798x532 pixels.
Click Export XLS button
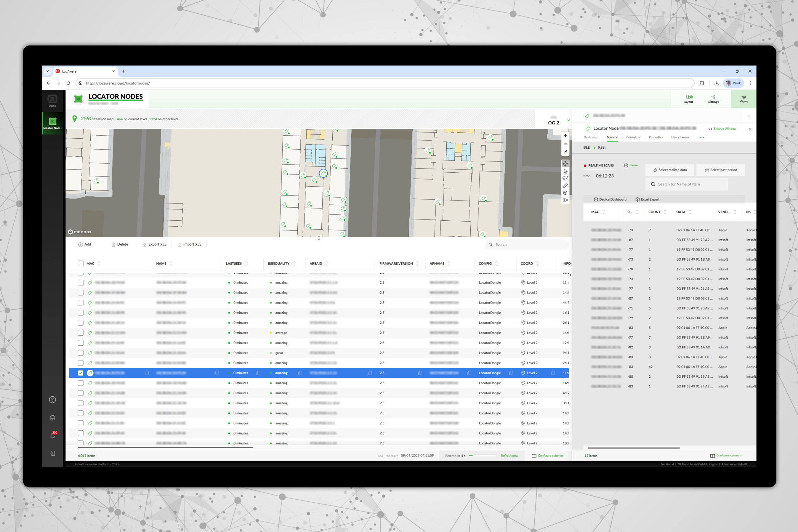[155, 244]
